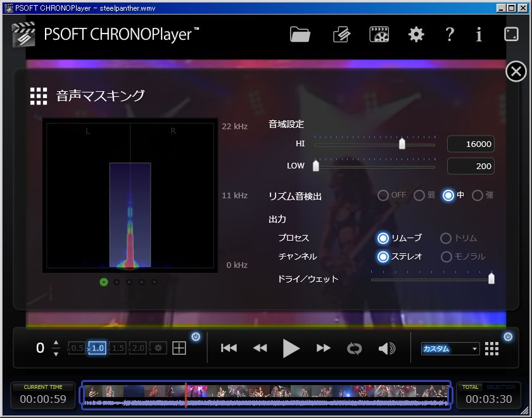
Task: Minimize the CHRONOPlayer window
Action: [501, 8]
